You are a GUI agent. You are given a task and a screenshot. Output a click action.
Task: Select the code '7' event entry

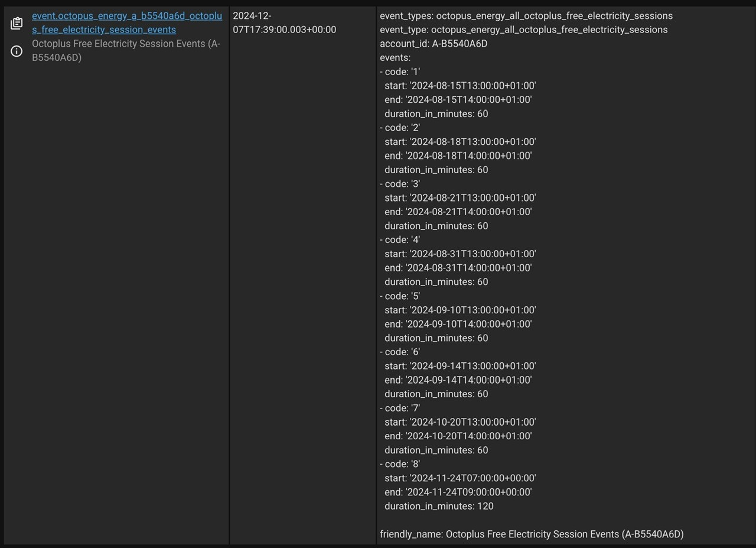coord(400,408)
